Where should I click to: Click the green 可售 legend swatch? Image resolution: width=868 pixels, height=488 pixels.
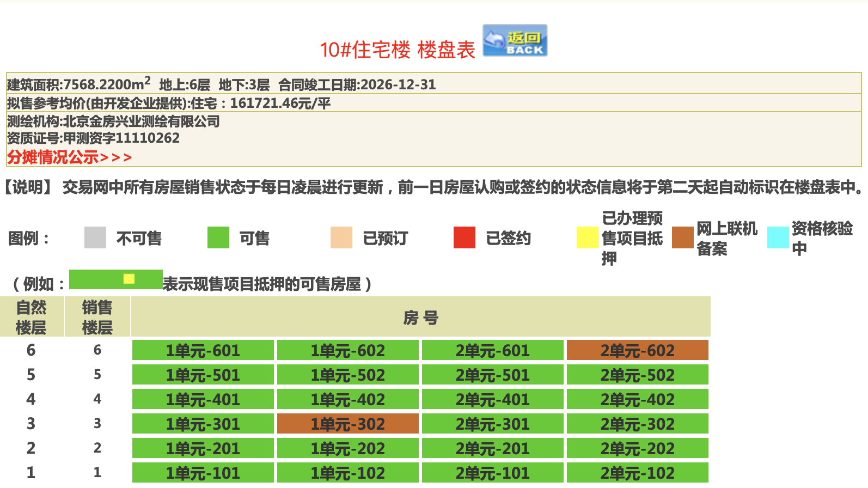click(x=218, y=237)
